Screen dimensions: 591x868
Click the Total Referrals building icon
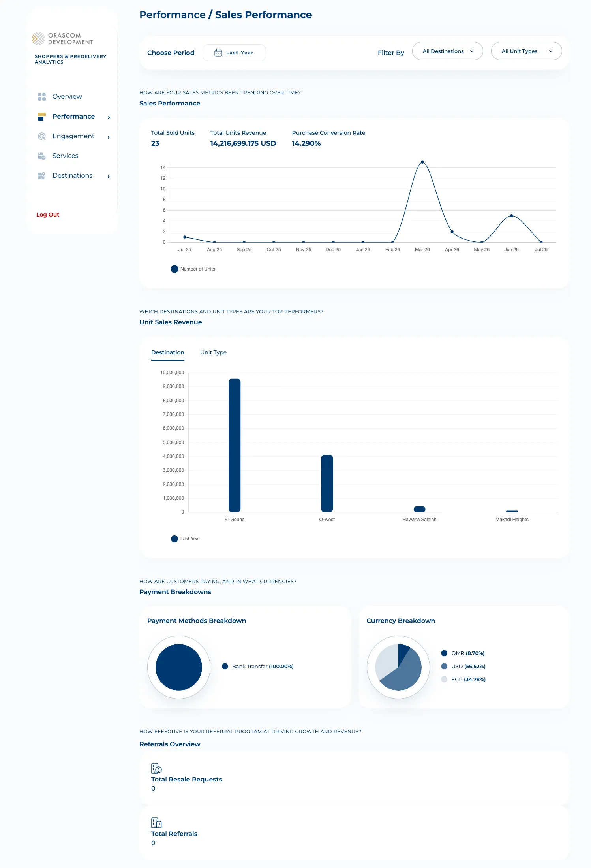click(x=156, y=823)
